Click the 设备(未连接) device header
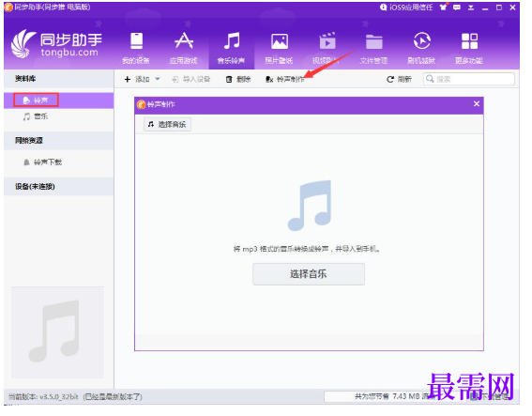Image resolution: width=532 pixels, height=416 pixels. 59,187
